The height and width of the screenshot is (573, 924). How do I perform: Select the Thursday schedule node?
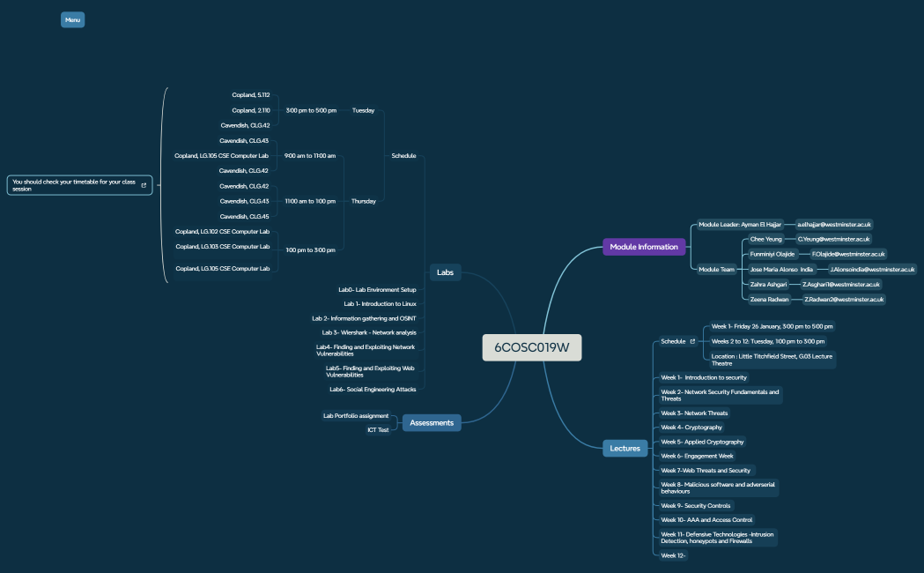pyautogui.click(x=363, y=201)
